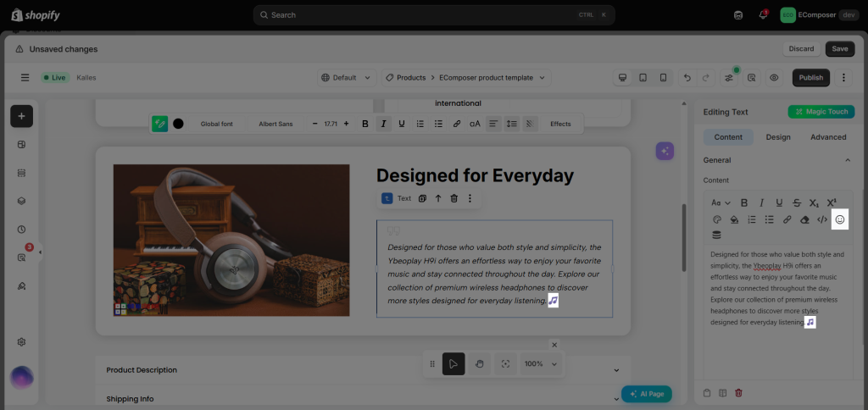Viewport: 868px width, 410px height.
Task: Click the Magic Touch button
Action: [821, 112]
